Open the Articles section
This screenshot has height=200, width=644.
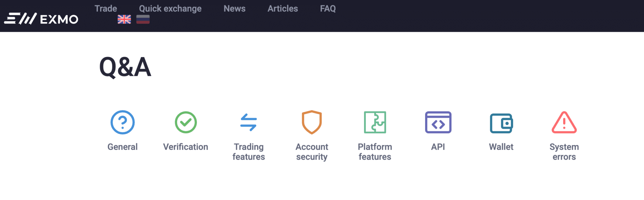pyautogui.click(x=283, y=9)
